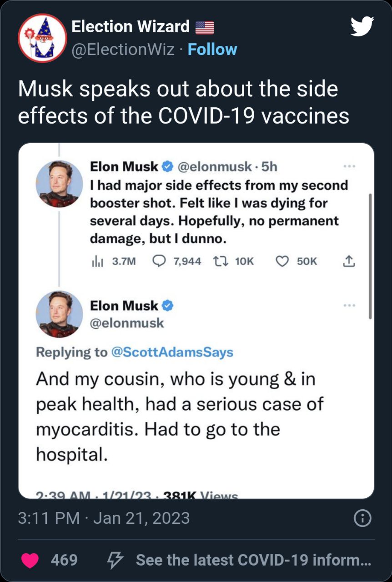Screen dimensions: 392x582
Task: Follow the ElectionWiz account
Action: 212,49
